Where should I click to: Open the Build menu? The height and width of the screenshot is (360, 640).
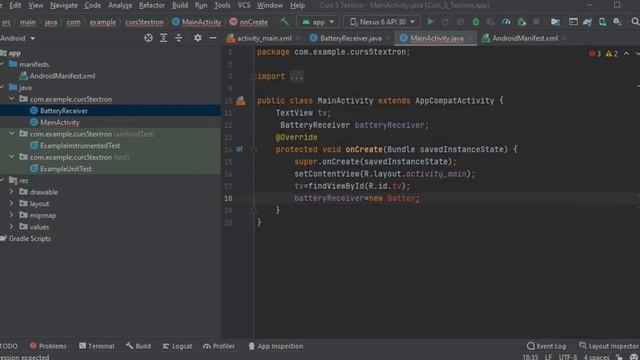(x=180, y=5)
